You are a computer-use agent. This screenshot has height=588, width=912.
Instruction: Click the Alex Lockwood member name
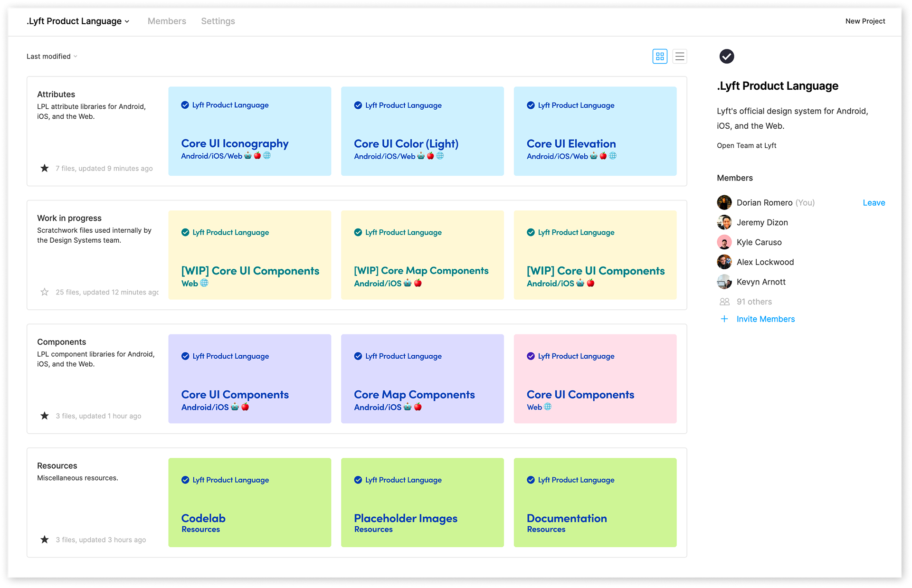coord(765,262)
